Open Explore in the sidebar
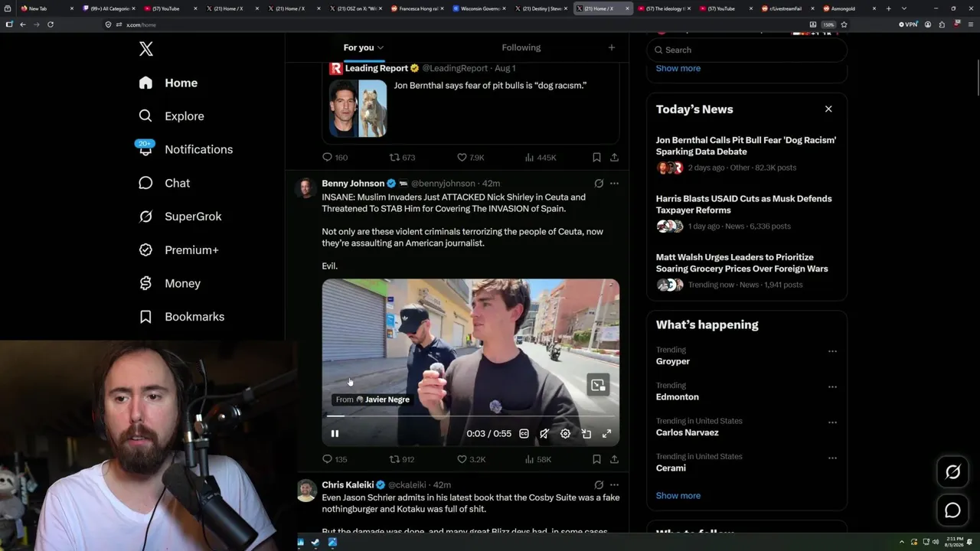The image size is (980, 551). coord(171,116)
